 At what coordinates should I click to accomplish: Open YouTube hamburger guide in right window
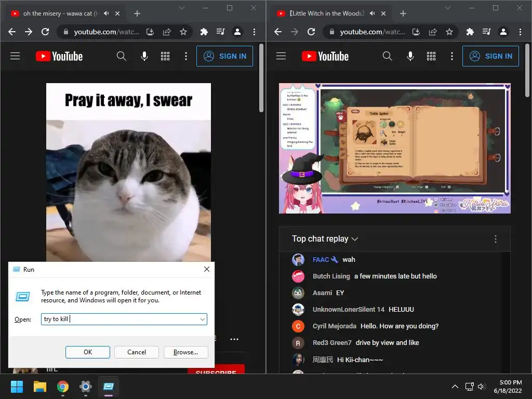(x=281, y=56)
